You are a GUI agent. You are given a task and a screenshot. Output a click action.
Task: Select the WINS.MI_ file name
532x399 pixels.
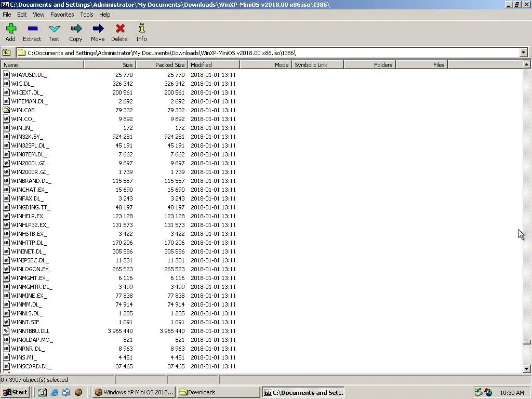pos(24,357)
